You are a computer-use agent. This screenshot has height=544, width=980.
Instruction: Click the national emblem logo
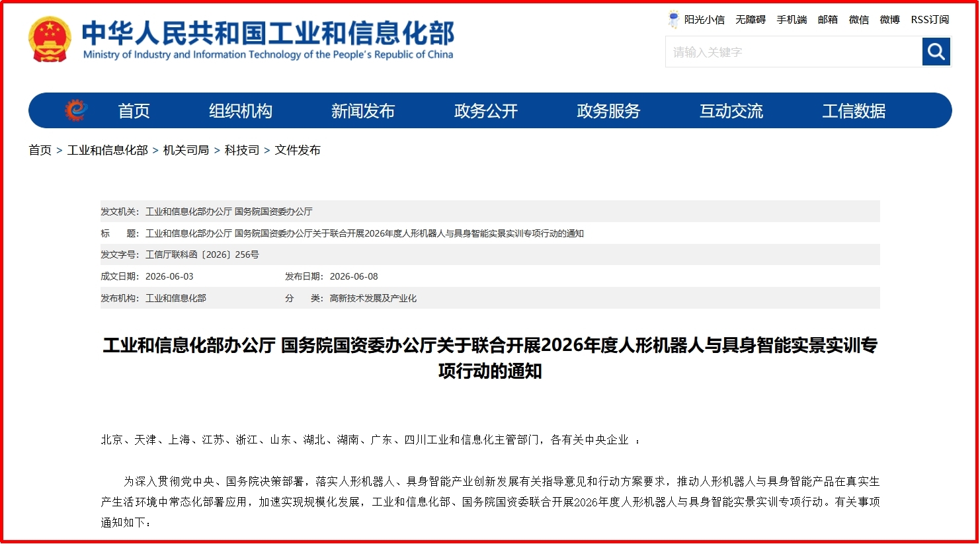click(x=50, y=40)
